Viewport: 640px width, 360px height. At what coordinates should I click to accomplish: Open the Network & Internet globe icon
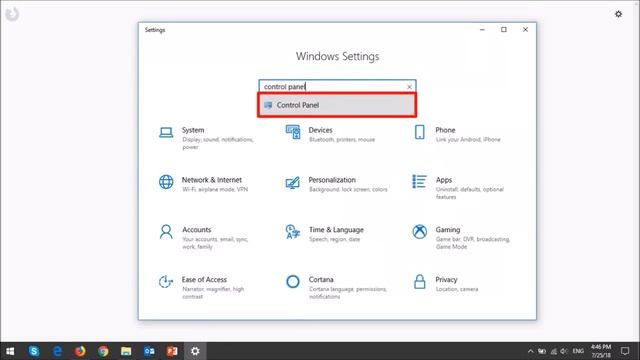point(166,182)
